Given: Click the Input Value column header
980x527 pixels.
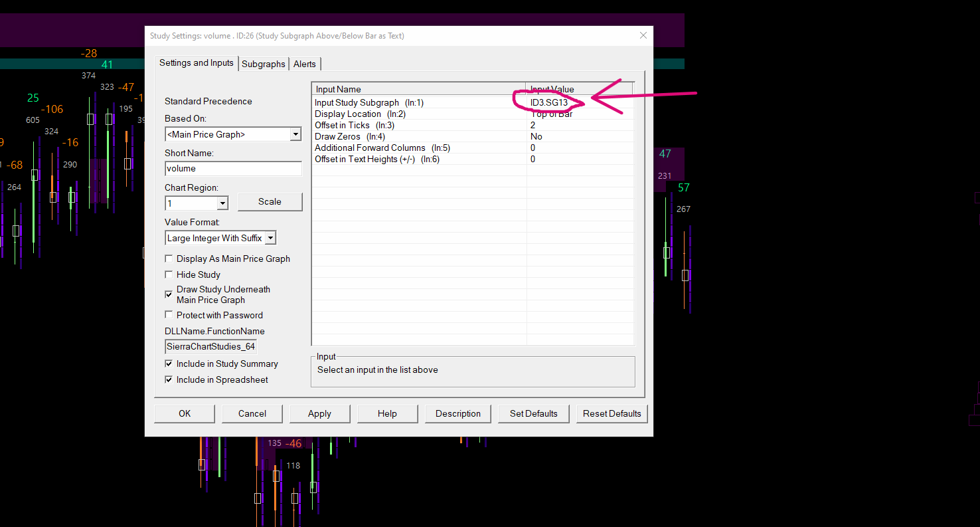Looking at the screenshot, I should 580,89.
